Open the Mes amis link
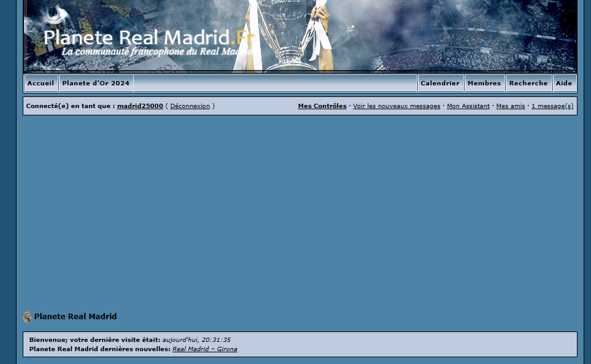This screenshot has width=591, height=364. click(x=511, y=106)
